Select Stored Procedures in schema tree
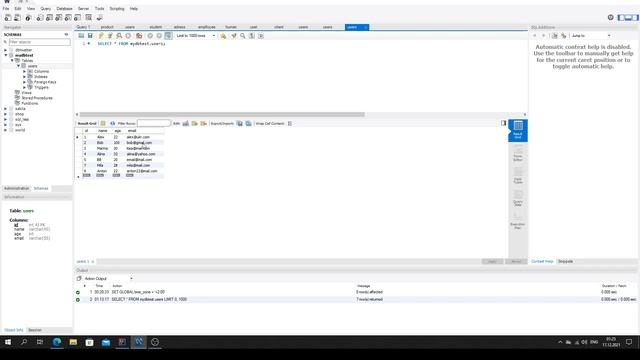 point(37,98)
